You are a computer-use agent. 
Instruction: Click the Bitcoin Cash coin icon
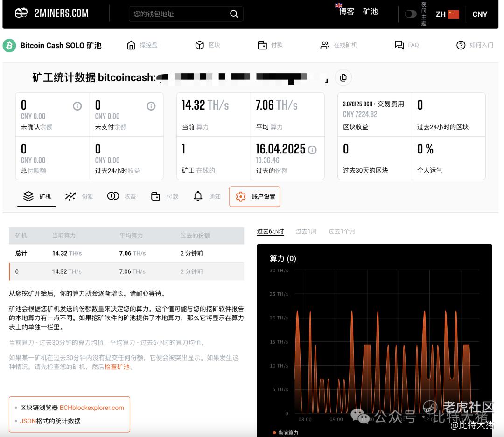pos(9,45)
